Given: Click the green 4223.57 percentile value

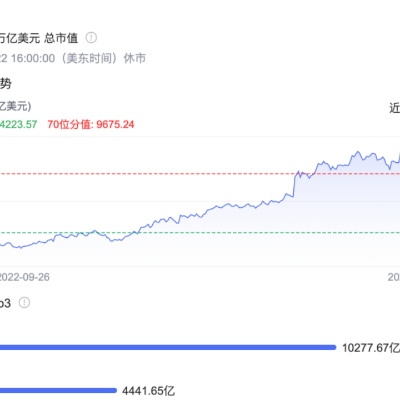Looking at the screenshot, I should pyautogui.click(x=18, y=124).
